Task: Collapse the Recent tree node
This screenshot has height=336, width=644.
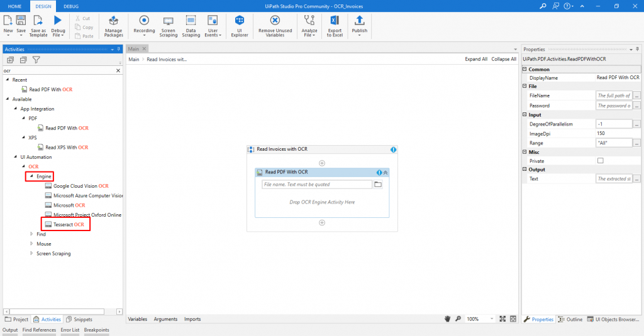Action: click(x=8, y=80)
